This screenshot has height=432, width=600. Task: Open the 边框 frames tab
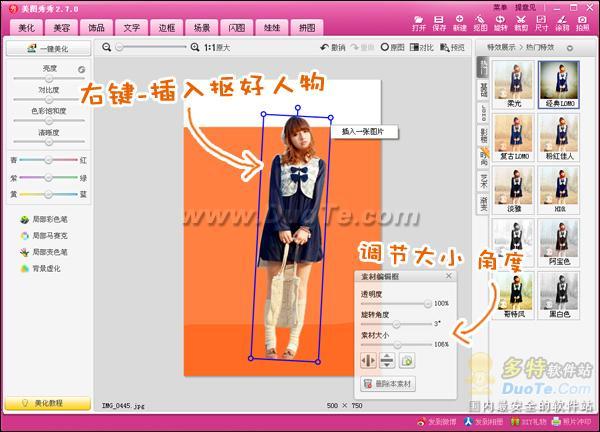click(x=167, y=28)
